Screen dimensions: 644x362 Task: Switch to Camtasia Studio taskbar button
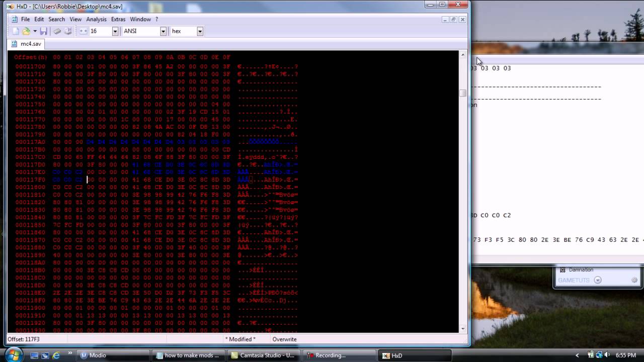[264, 355]
